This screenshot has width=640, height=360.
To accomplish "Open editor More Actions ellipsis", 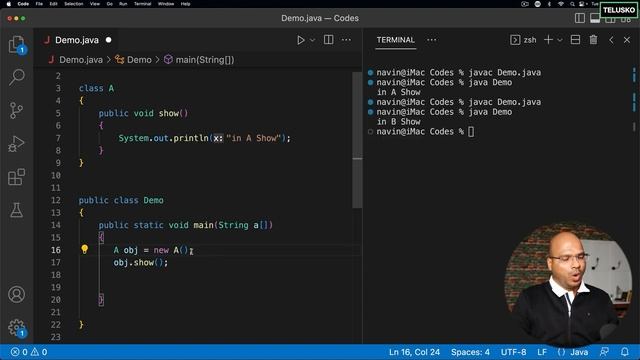I will point(346,40).
